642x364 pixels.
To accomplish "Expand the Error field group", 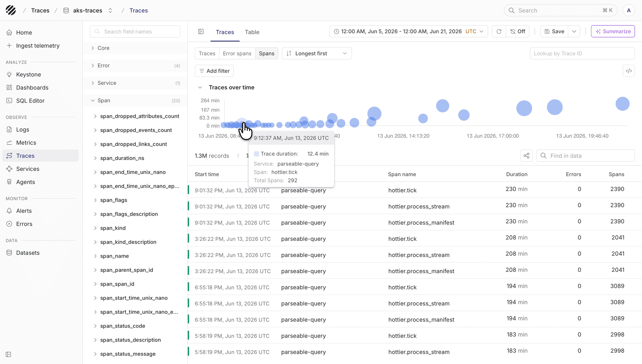I will coord(135,65).
